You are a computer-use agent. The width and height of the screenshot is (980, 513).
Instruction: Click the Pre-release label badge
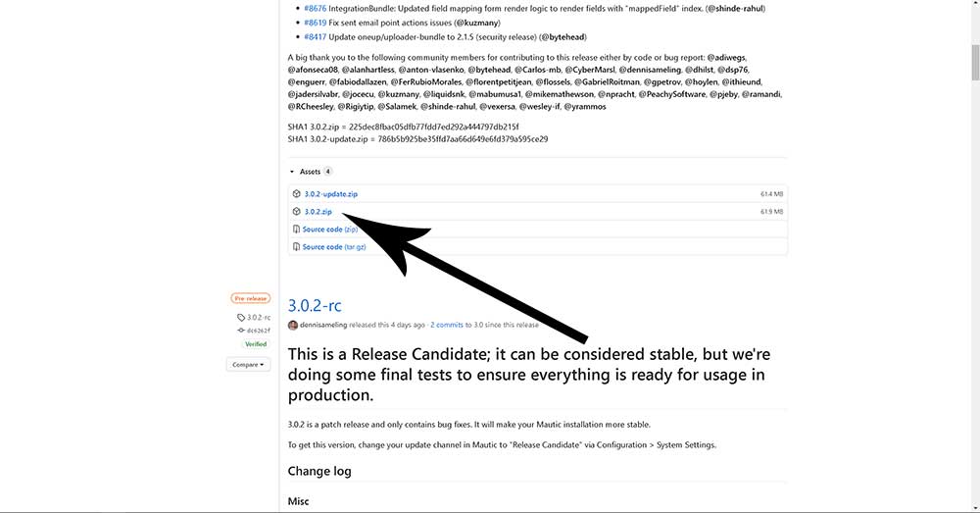tap(251, 298)
